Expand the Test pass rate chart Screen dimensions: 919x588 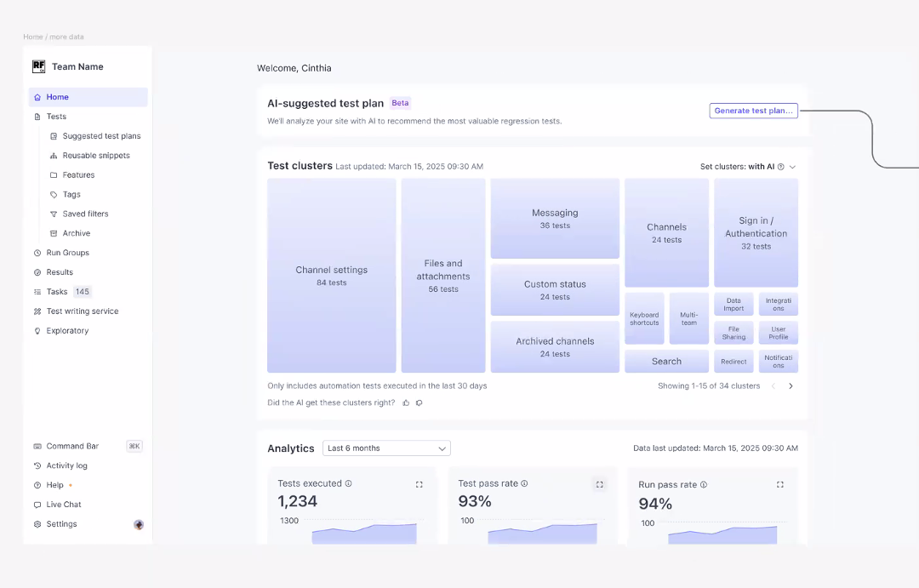pos(599,484)
